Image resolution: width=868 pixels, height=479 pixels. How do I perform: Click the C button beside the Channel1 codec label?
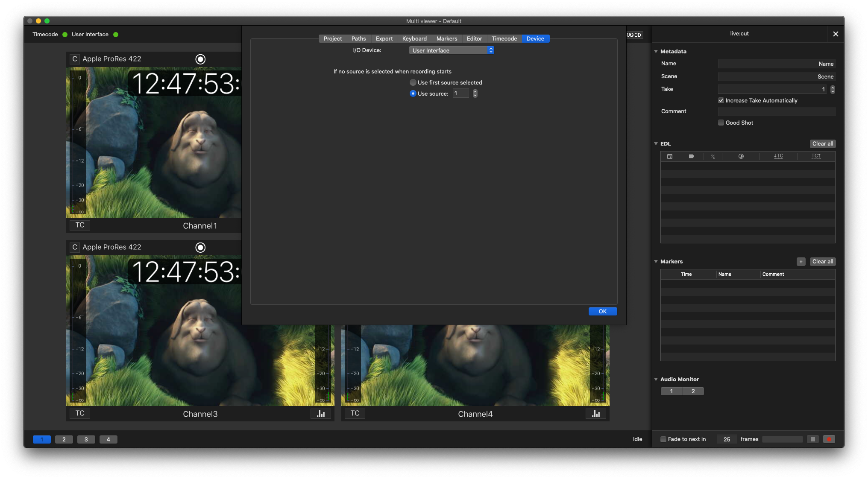click(75, 59)
